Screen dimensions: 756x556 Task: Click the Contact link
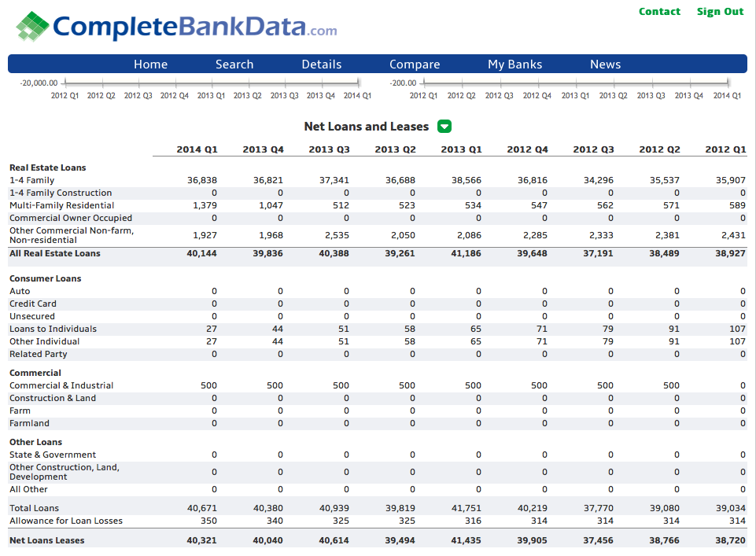tap(659, 12)
